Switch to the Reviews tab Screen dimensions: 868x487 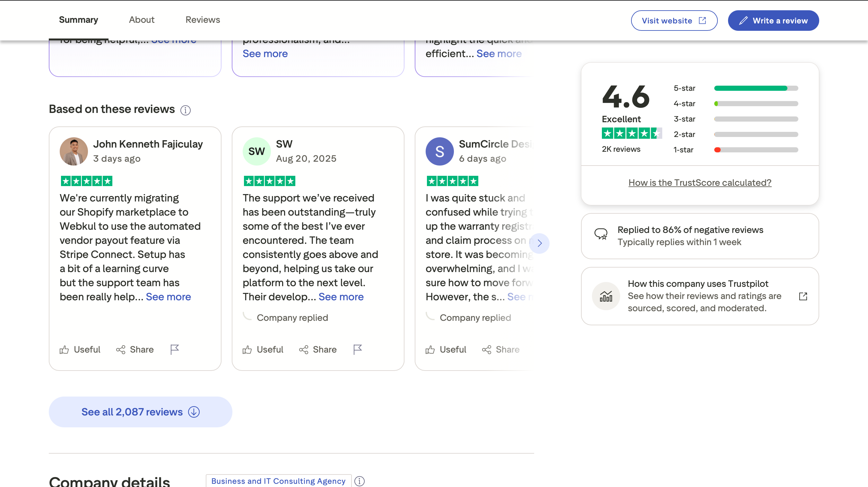coord(203,20)
